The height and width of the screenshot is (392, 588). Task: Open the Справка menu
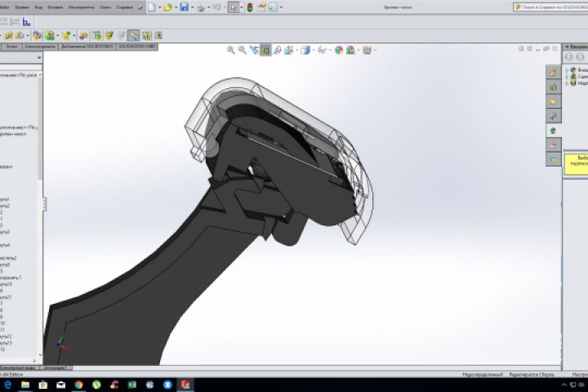click(x=124, y=7)
